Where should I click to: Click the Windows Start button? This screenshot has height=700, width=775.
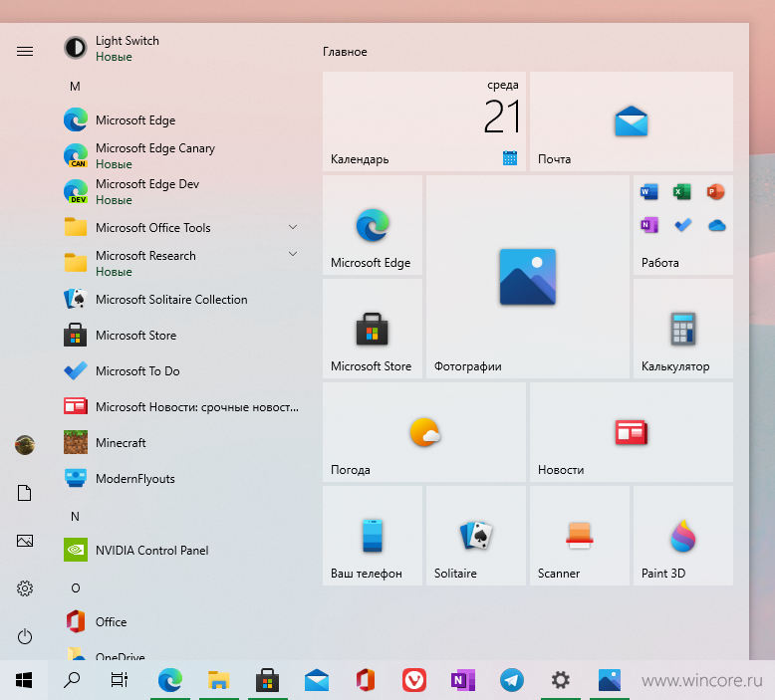pos(24,680)
